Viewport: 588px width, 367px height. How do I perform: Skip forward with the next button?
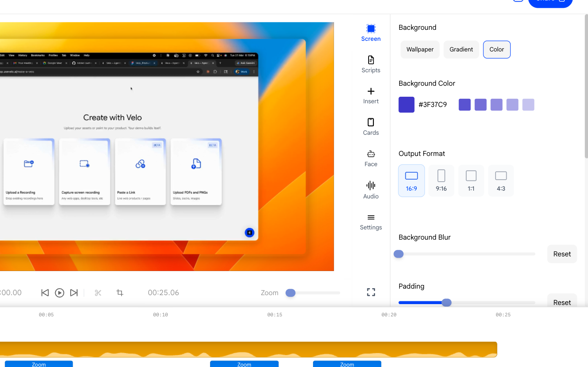[x=74, y=293]
